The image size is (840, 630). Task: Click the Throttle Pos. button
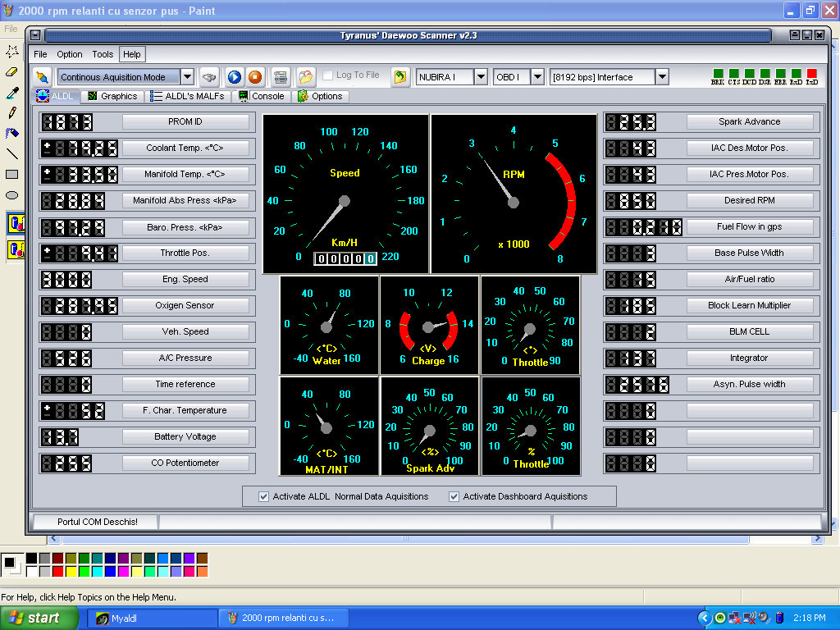[185, 253]
